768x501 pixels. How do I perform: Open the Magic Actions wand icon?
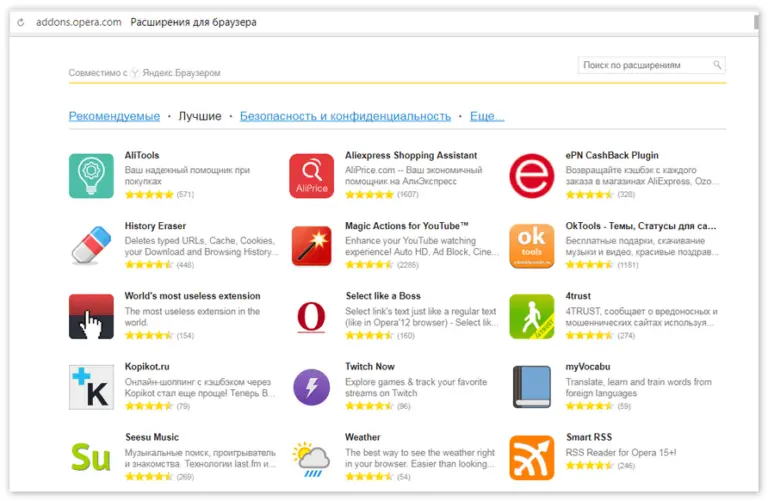(312, 246)
